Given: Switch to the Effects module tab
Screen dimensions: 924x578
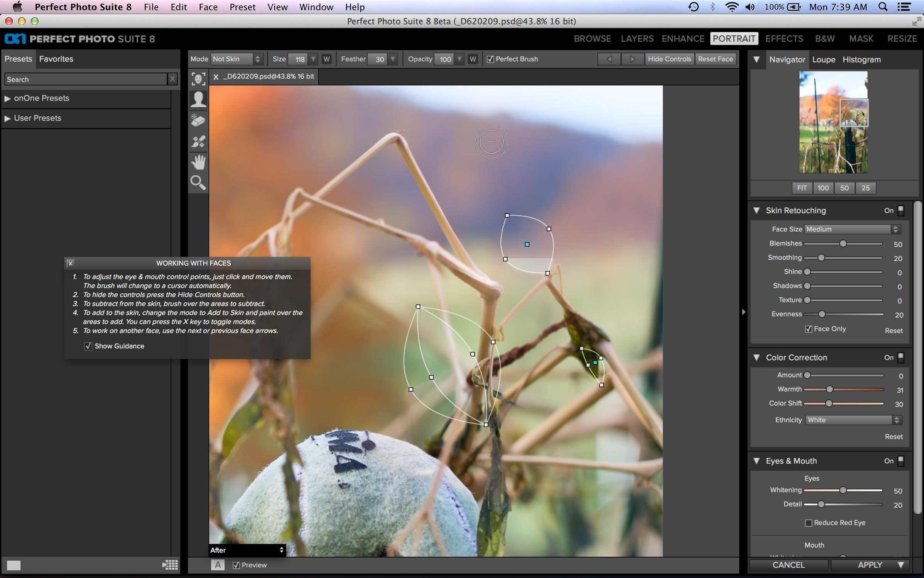Looking at the screenshot, I should pyautogui.click(x=784, y=39).
